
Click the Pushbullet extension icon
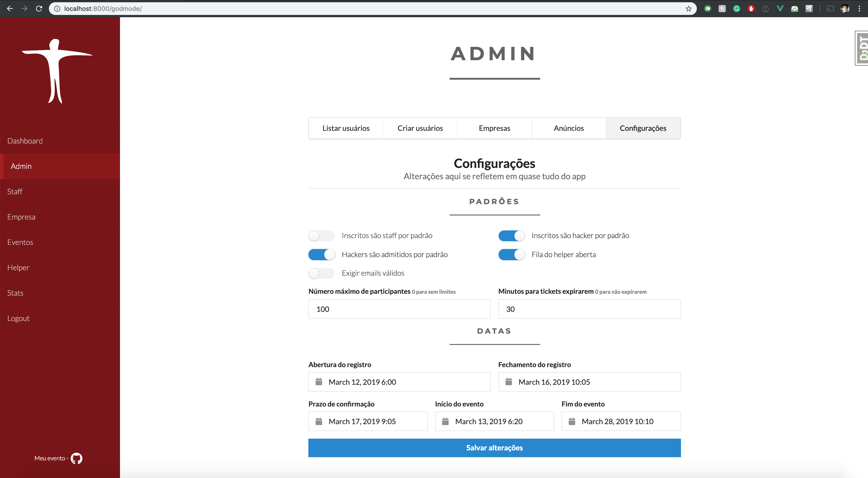point(708,9)
